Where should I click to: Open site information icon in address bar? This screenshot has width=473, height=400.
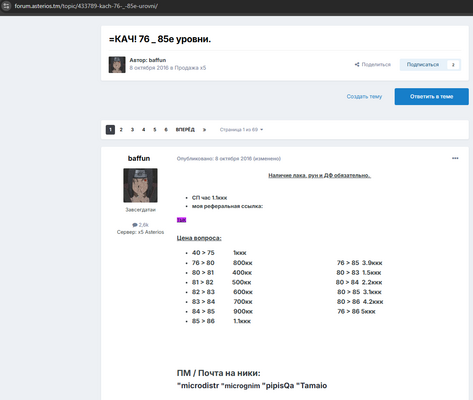point(6,6)
